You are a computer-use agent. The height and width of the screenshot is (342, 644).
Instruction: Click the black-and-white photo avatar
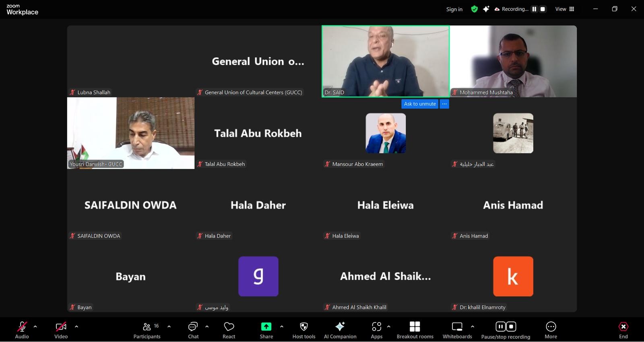[513, 133]
